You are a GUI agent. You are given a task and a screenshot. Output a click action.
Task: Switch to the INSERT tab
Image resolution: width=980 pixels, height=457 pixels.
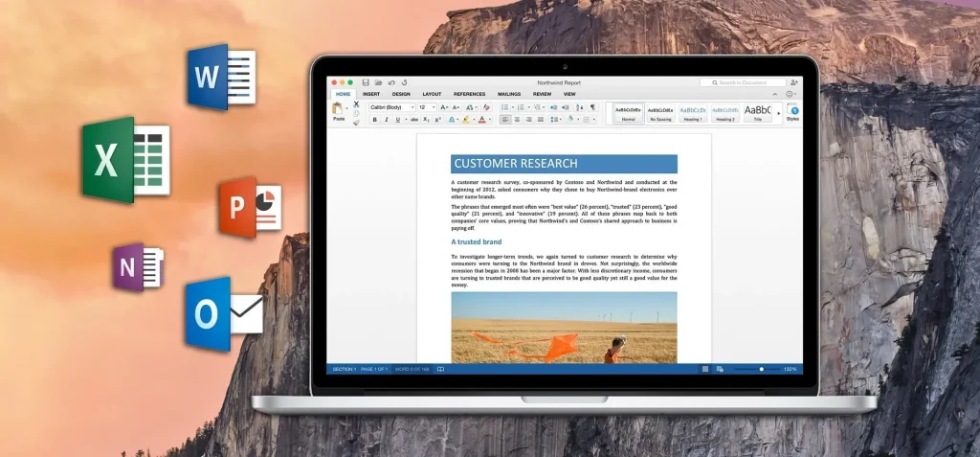pos(371,94)
